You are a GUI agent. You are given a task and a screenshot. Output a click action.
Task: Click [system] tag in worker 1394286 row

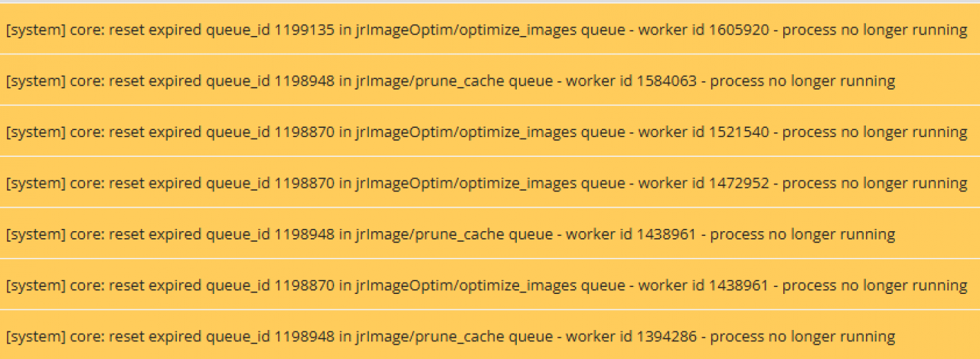coord(36,337)
